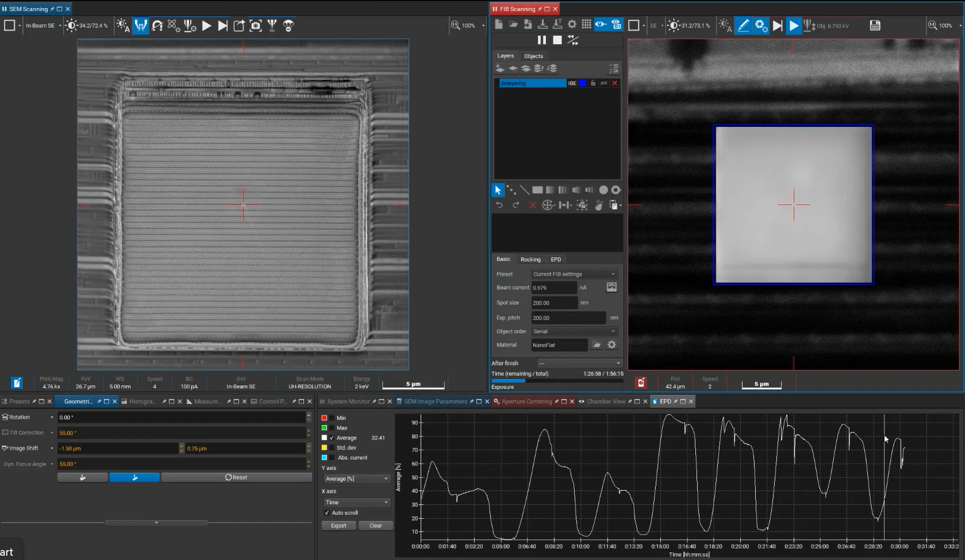Click the Export button in the EPD panel
The height and width of the screenshot is (560, 965).
[x=339, y=525]
